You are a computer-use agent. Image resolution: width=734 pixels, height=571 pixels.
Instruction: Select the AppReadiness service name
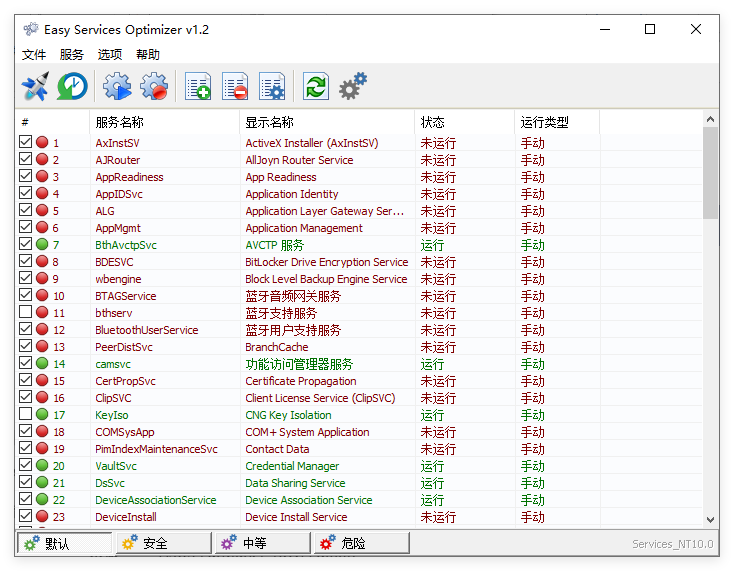point(129,177)
